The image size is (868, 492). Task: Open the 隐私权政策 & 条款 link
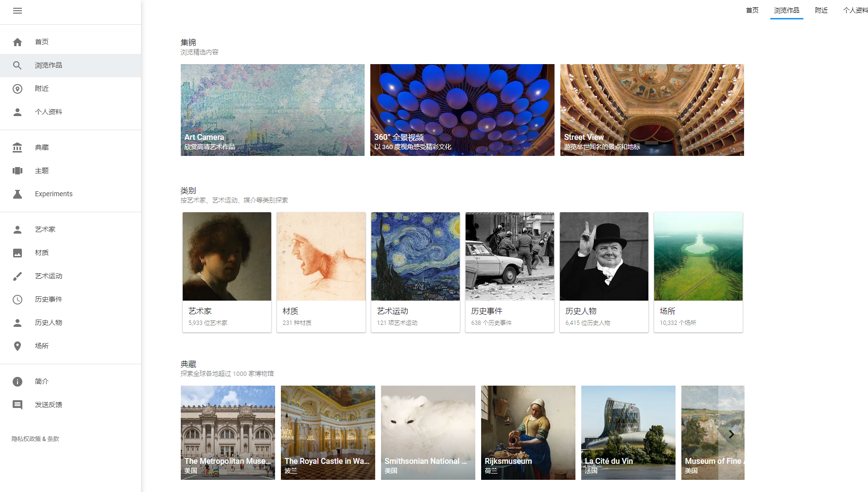[x=35, y=439]
